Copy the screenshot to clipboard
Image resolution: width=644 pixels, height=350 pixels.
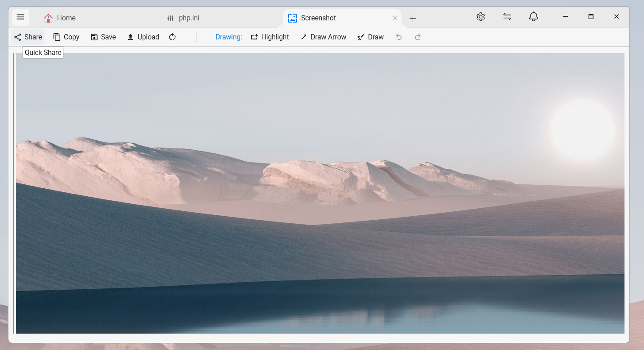66,37
